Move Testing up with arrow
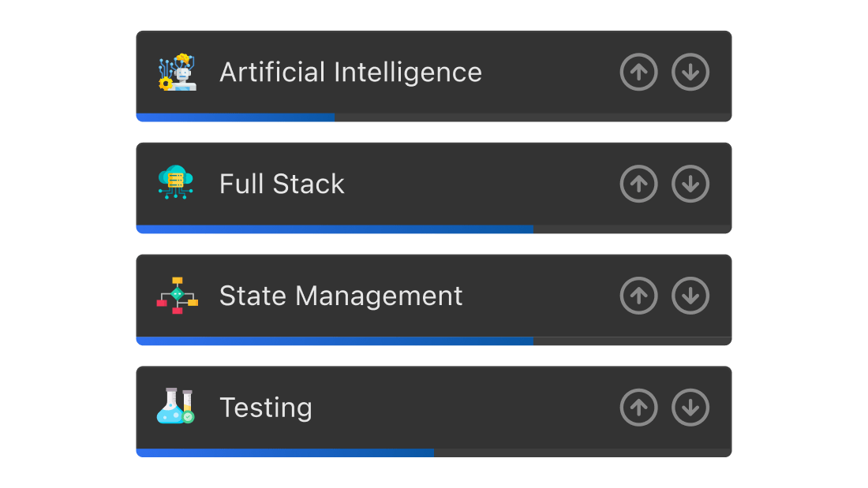Screen dimensions: 868x488 coord(639,408)
